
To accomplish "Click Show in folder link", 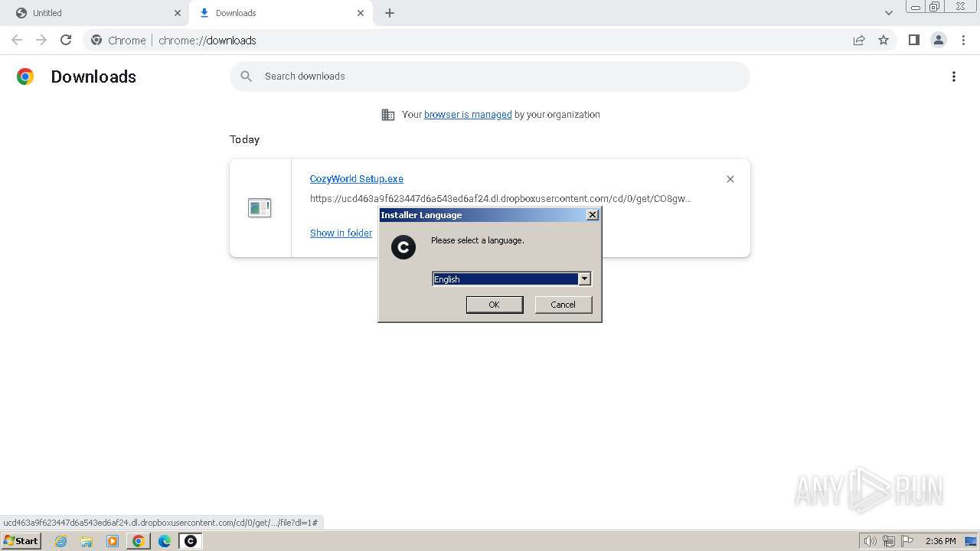I will [x=341, y=233].
